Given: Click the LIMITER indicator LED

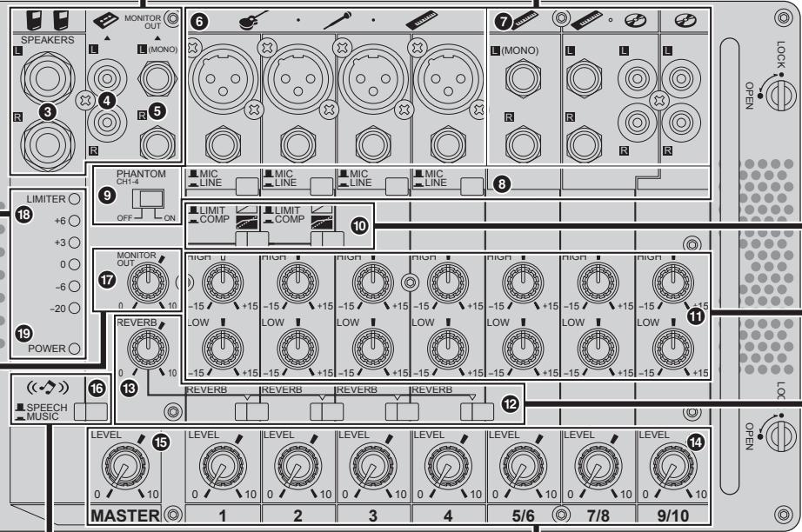Looking at the screenshot, I should pos(75,199).
